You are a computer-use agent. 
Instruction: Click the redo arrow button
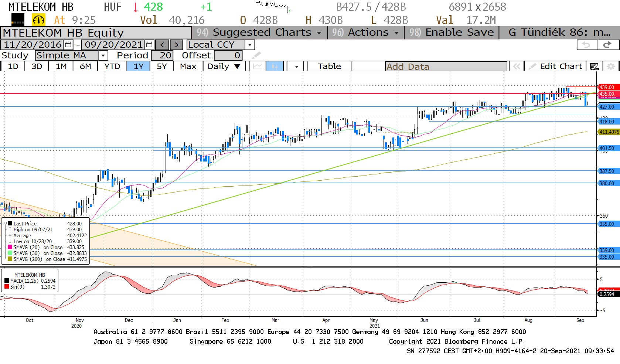coord(607,45)
